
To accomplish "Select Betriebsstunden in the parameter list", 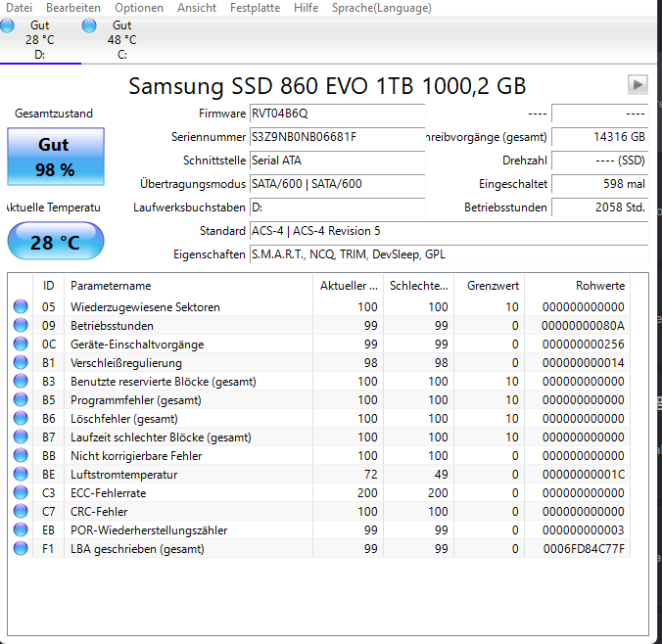I will (x=112, y=326).
